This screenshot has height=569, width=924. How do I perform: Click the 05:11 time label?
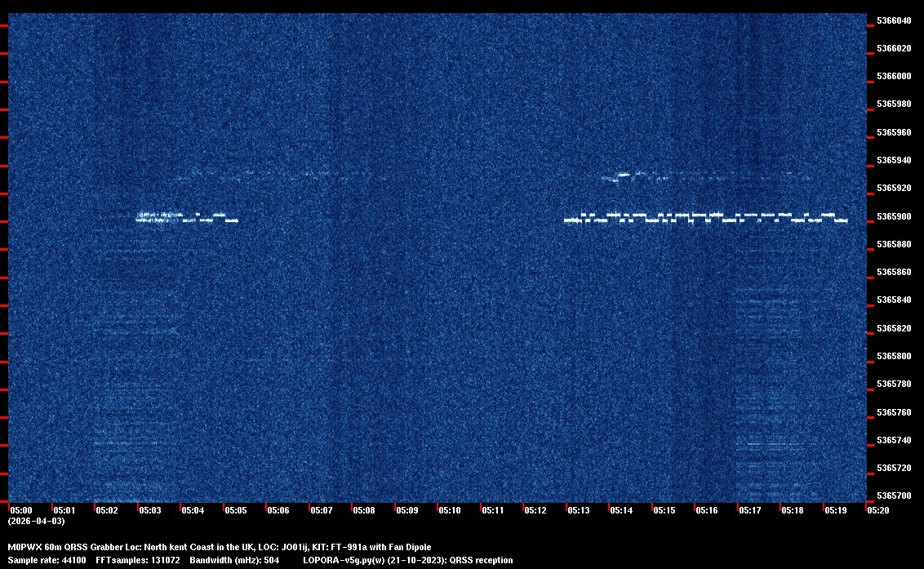pos(493,510)
